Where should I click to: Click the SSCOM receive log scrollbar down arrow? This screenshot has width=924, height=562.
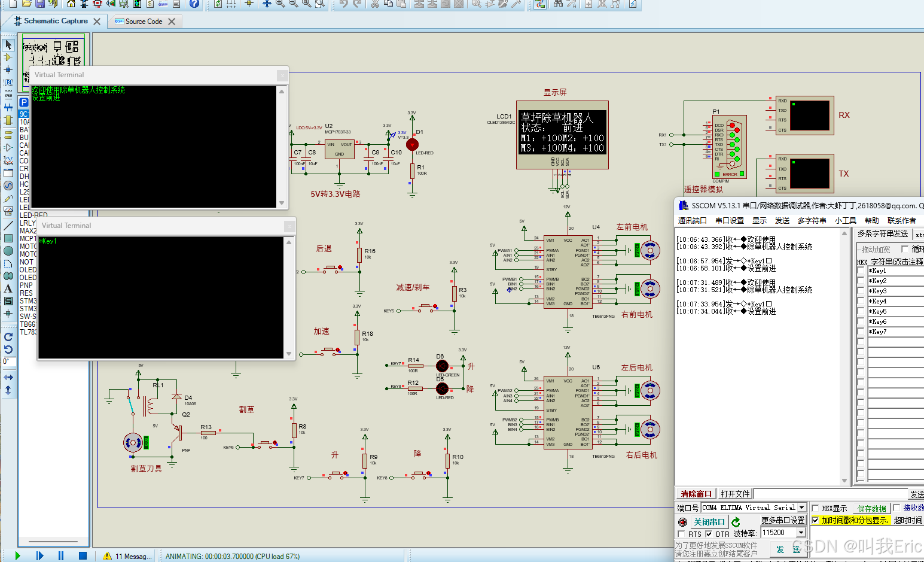coord(844,481)
